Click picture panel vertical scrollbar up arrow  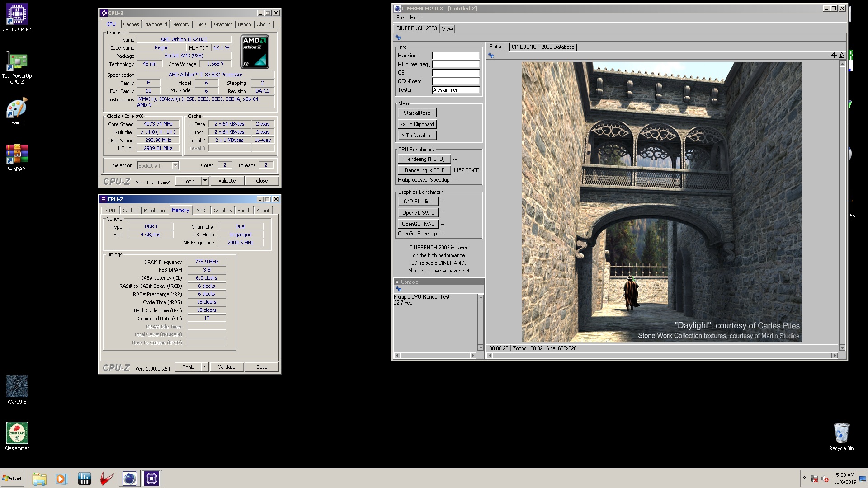pyautogui.click(x=842, y=64)
